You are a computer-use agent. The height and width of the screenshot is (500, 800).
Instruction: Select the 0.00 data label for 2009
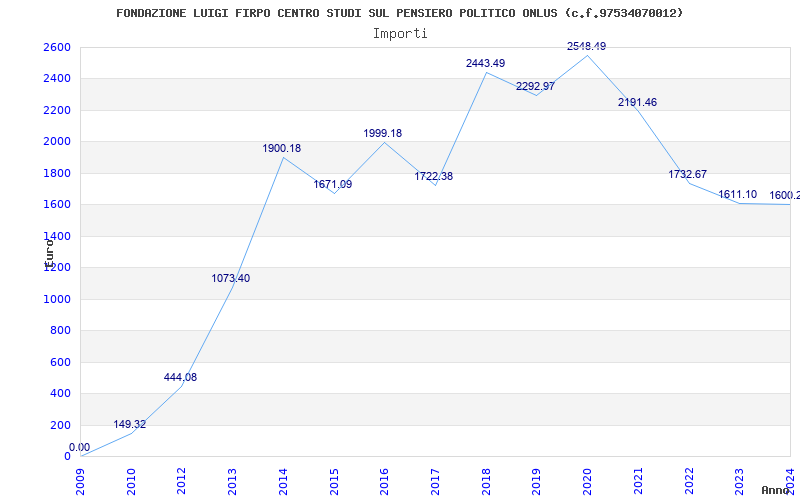pos(80,447)
